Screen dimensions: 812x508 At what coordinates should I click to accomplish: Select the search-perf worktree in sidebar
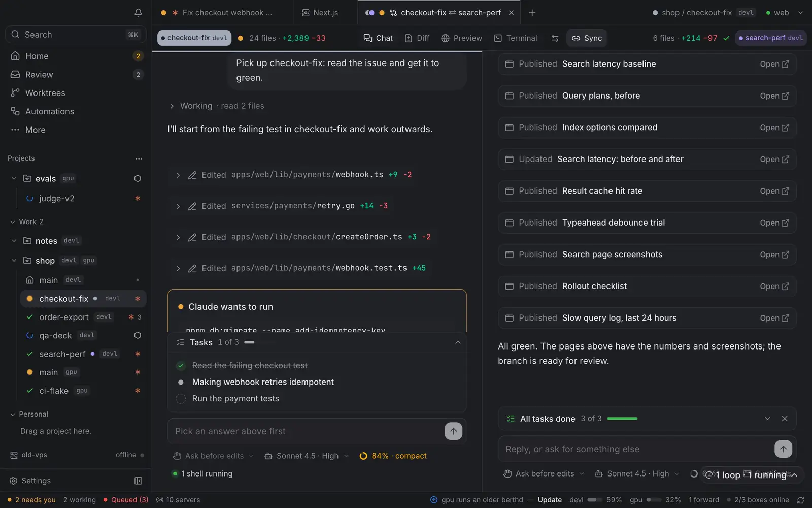(x=83, y=354)
